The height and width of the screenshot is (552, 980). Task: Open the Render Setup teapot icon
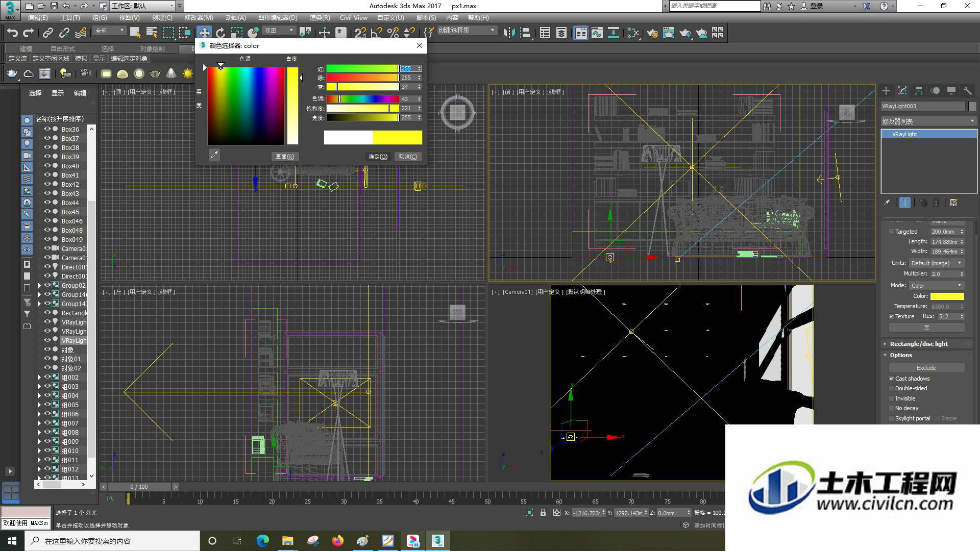click(x=652, y=33)
